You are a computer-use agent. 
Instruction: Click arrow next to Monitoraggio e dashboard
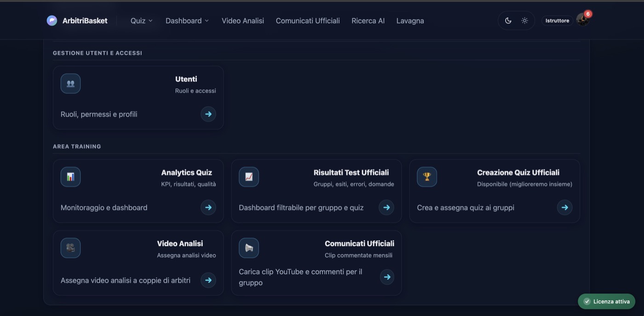click(208, 207)
